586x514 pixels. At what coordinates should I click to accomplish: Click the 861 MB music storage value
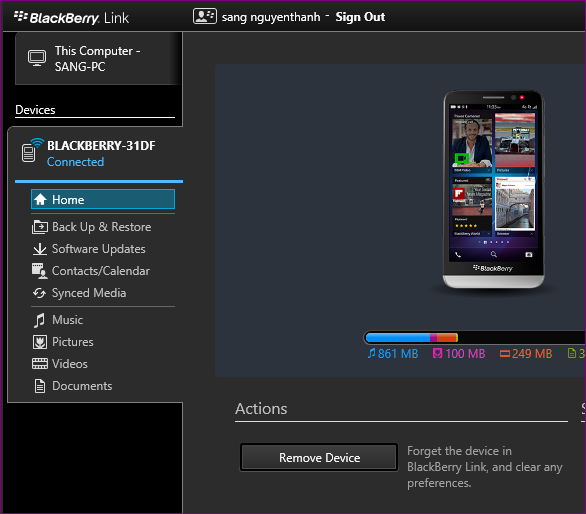[398, 354]
